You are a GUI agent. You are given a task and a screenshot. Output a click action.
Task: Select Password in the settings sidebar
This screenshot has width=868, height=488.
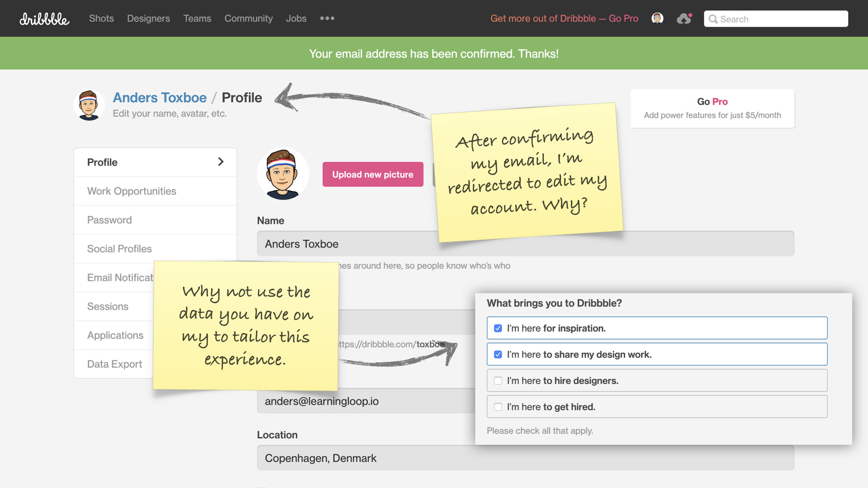[109, 220]
